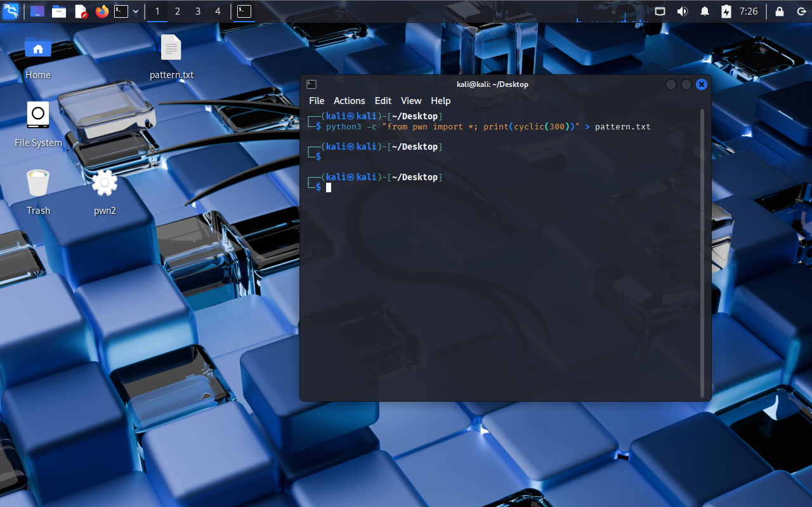Click the log out panel icon

(801, 11)
